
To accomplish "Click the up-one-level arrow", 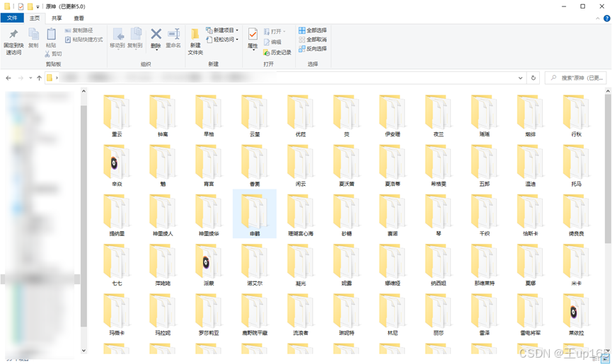I will (x=39, y=78).
